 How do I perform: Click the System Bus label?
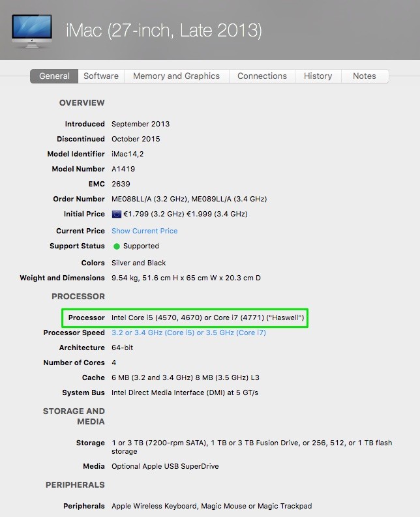(83, 392)
